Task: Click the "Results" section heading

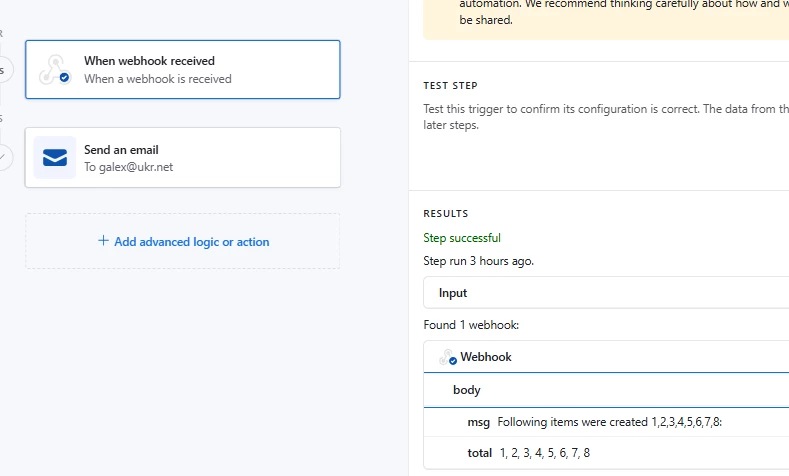Action: point(446,214)
